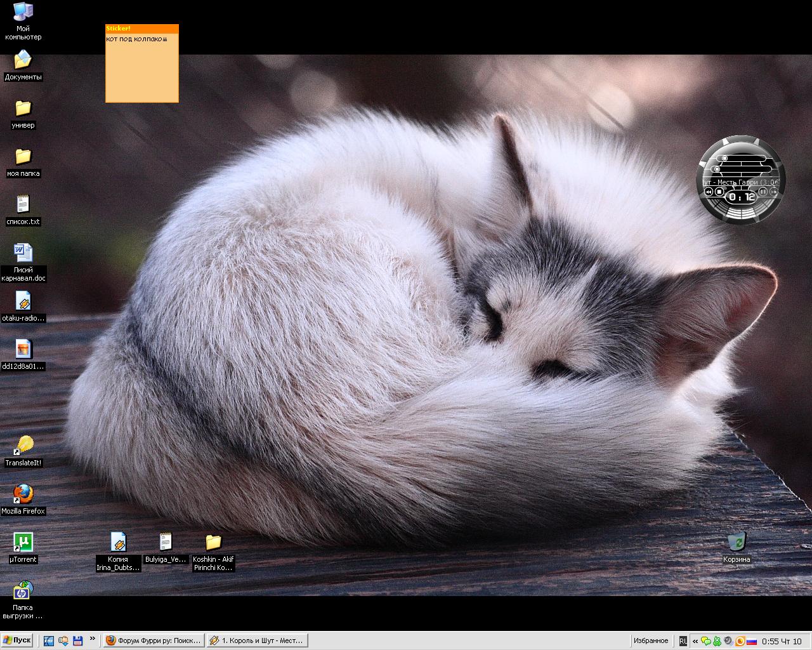812x650 pixels.
Task: Open the универ folder
Action: pos(23,108)
